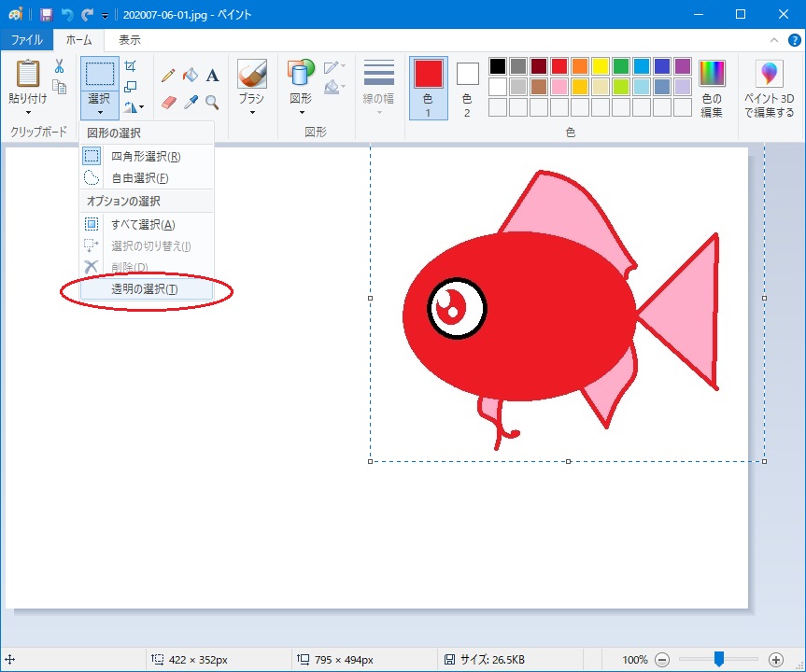
Task: Select the Text tool
Action: click(212, 76)
